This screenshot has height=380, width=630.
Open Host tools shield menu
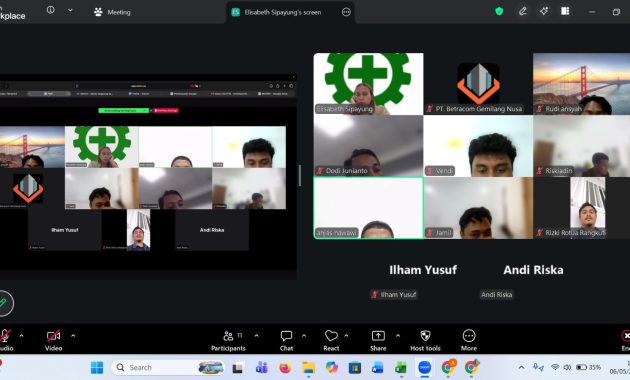[x=425, y=341]
